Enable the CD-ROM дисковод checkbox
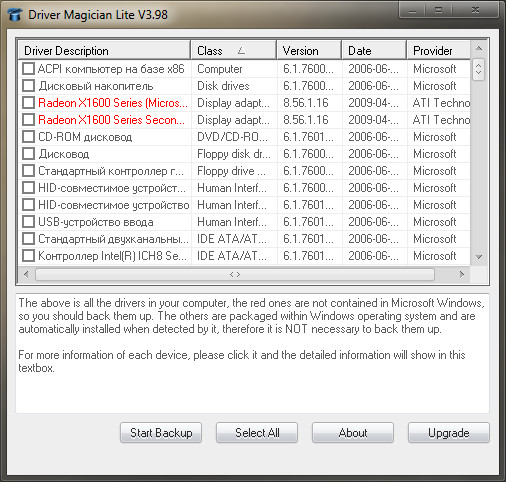The height and width of the screenshot is (482, 506). (x=28, y=137)
